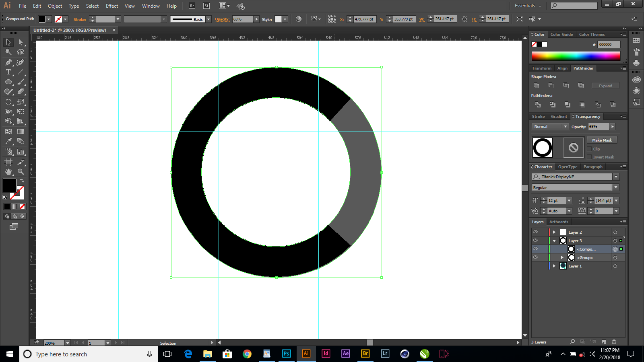Screen dimensions: 644x362
Task: Select the Hand tool
Action: [8, 172]
